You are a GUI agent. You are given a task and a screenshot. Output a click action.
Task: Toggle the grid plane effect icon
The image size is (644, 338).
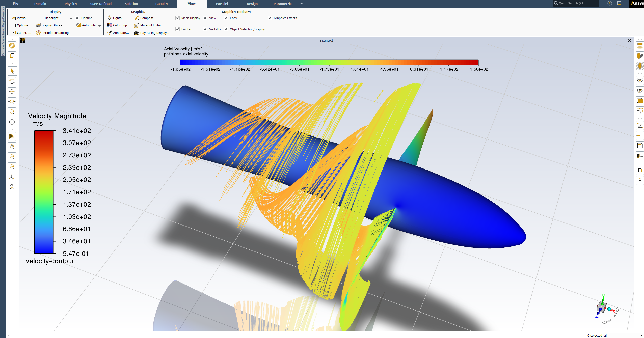[640, 66]
